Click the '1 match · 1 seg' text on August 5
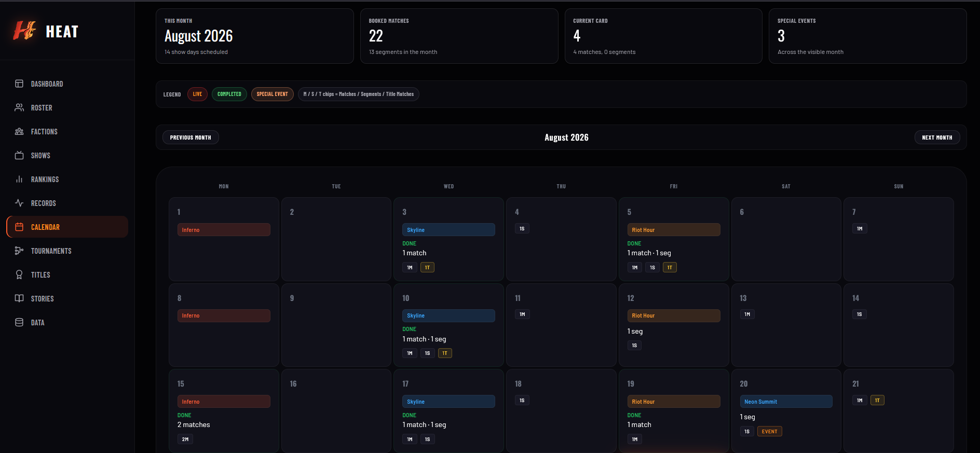This screenshot has height=453, width=980. (x=649, y=253)
